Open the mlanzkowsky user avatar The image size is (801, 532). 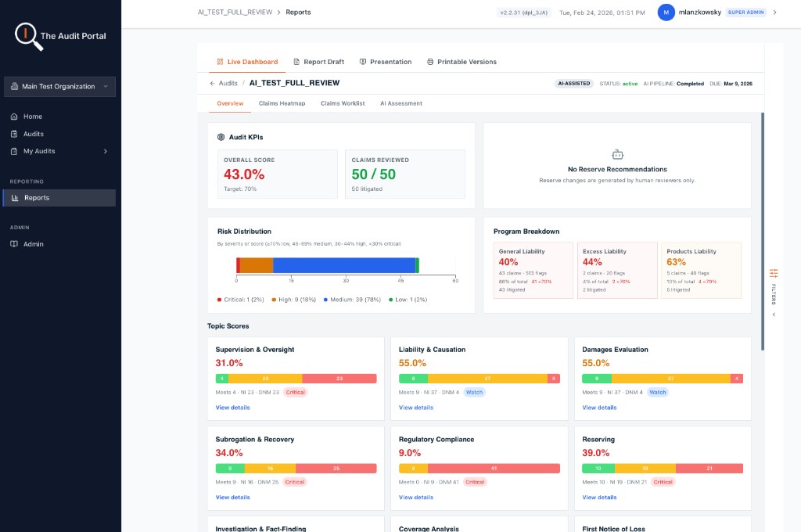(x=666, y=13)
